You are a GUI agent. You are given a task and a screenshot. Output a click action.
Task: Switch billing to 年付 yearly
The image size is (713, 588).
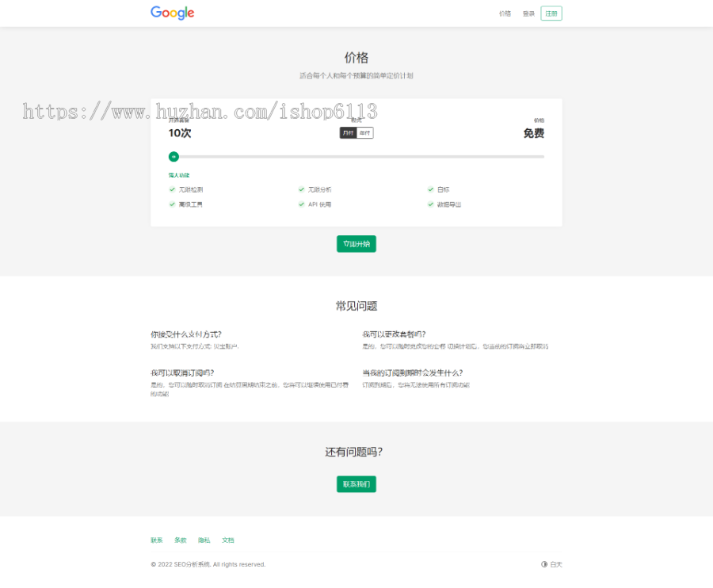click(364, 133)
